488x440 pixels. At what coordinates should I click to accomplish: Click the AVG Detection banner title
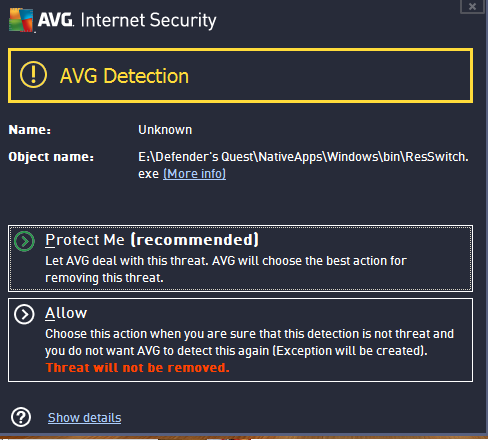click(x=124, y=76)
